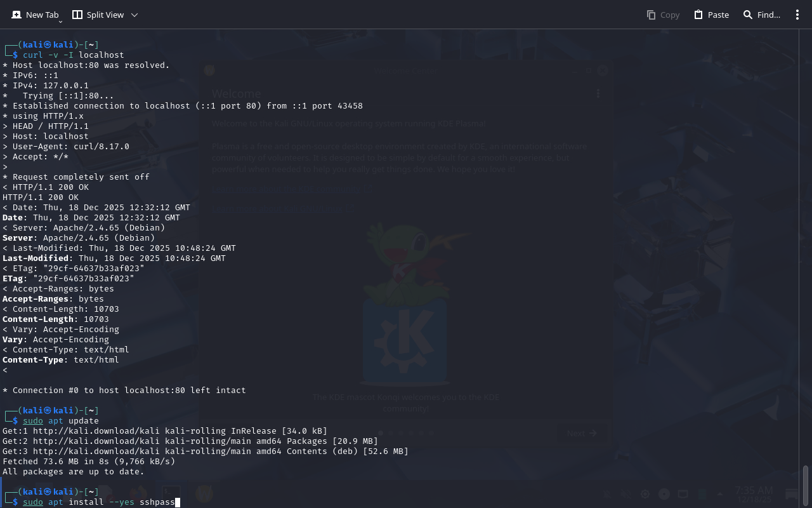Viewport: 812px width, 508px height.
Task: Click the Split View button
Action: tap(98, 15)
